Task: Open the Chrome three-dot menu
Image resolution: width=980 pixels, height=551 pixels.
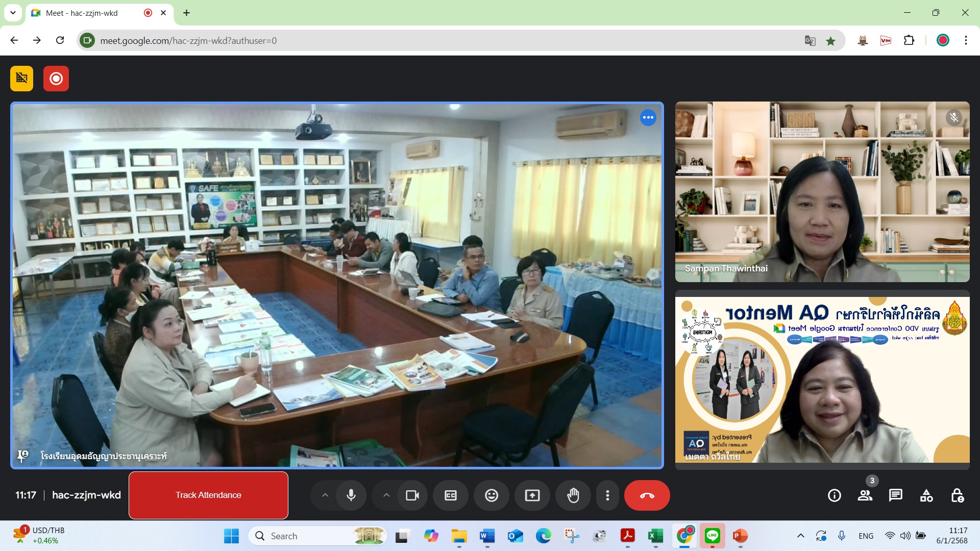Action: tap(966, 40)
